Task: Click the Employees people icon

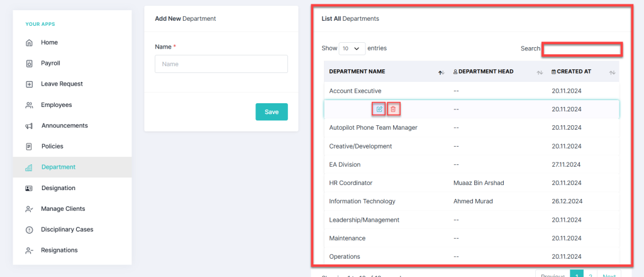Action: pyautogui.click(x=29, y=105)
